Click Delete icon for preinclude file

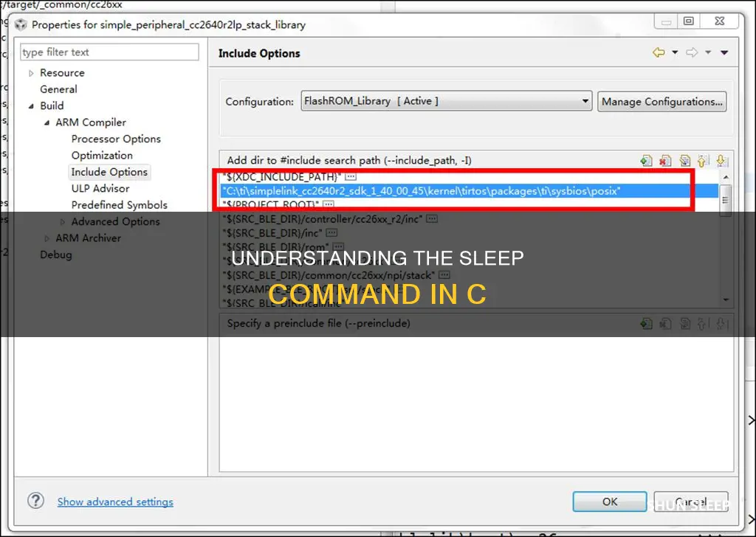coord(665,323)
